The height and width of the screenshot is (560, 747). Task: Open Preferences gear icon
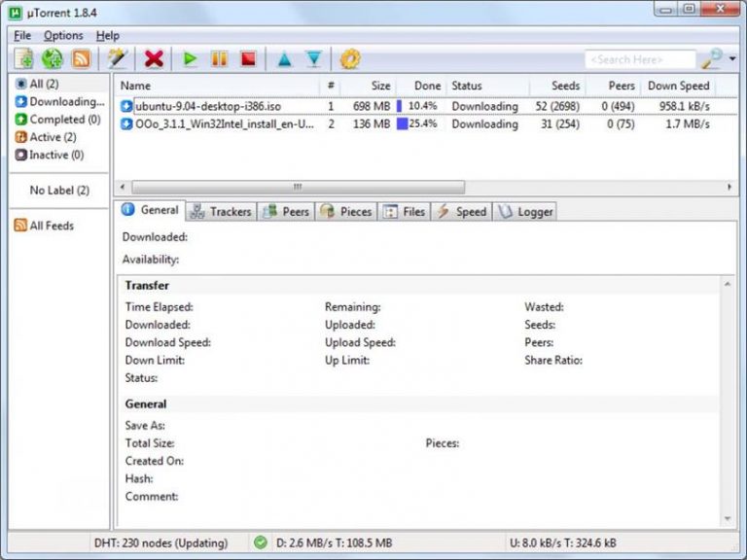[350, 59]
